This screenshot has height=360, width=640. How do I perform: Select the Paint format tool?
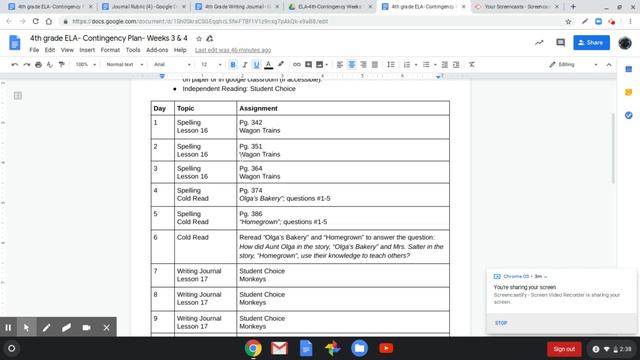62,64
